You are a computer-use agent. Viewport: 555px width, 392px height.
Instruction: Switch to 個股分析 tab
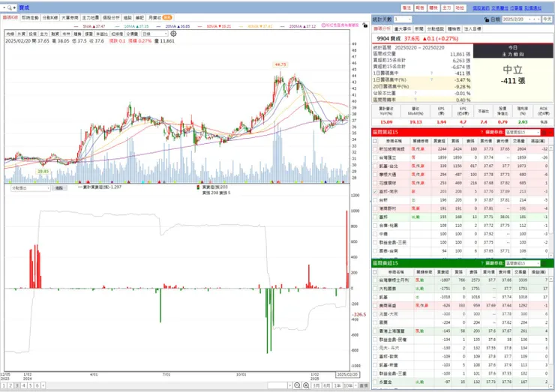coord(111,18)
